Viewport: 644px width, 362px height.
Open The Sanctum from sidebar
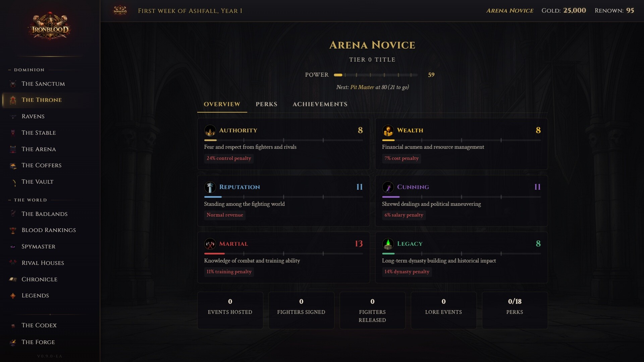click(x=43, y=84)
